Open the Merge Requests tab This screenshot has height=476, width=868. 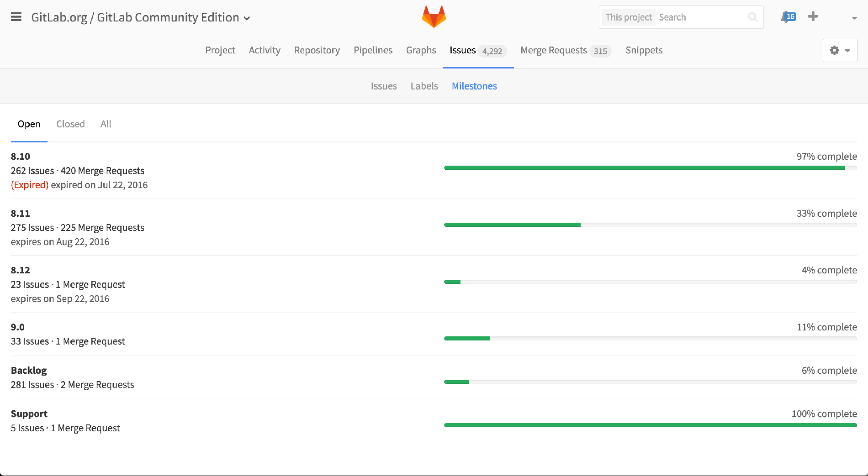(x=553, y=50)
